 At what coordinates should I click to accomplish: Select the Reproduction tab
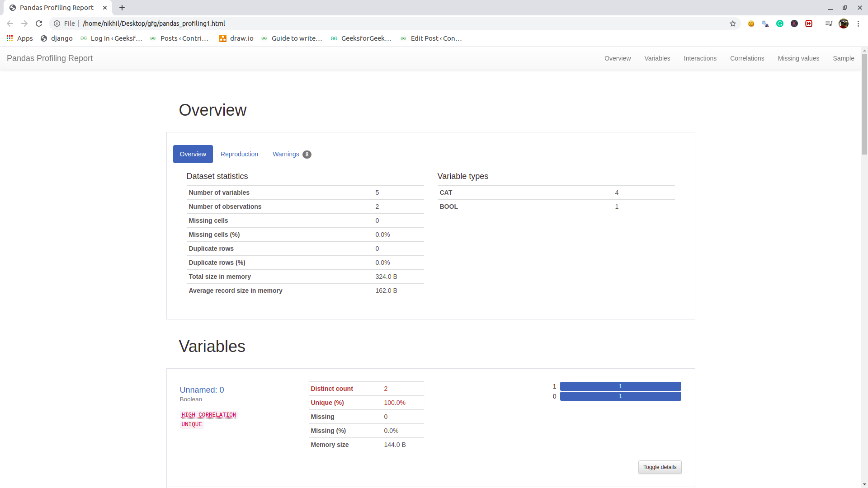coord(239,154)
